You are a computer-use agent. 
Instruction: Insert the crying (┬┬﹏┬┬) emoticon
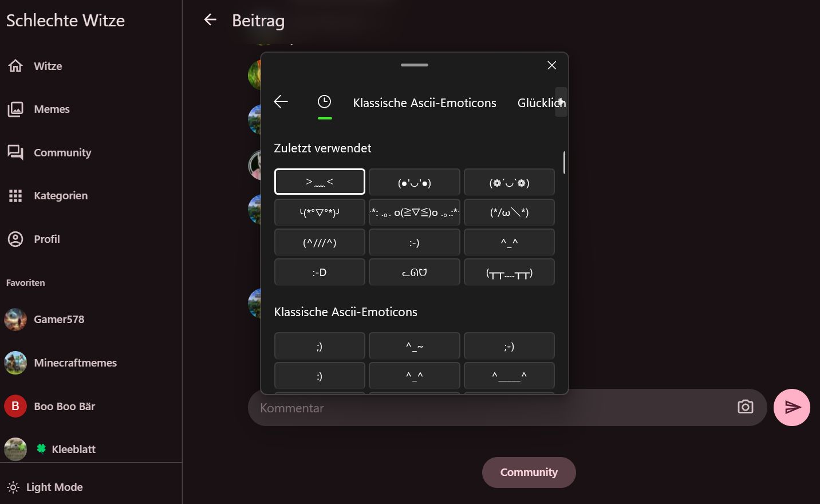pos(509,273)
